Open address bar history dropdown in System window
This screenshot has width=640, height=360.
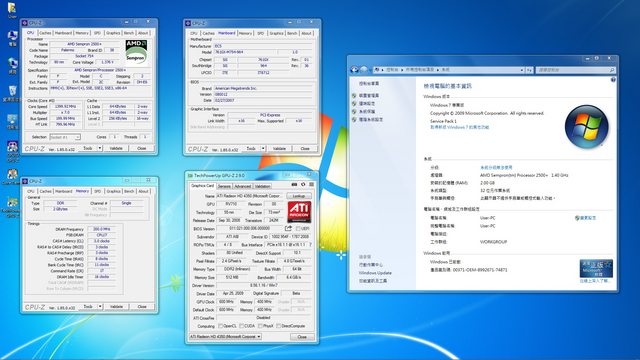click(522, 70)
